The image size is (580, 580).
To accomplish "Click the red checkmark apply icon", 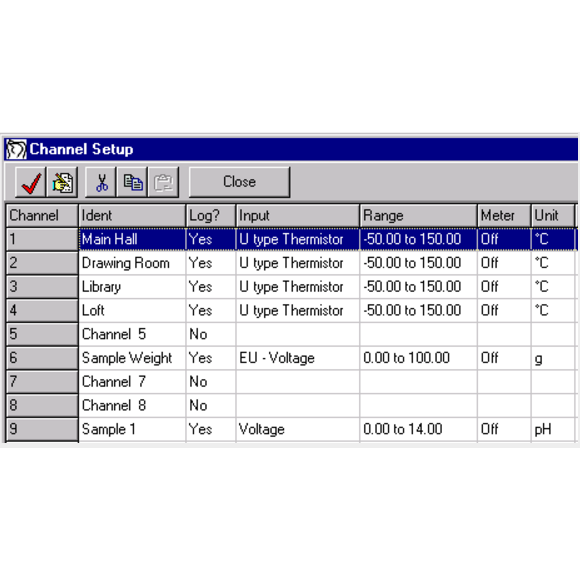I will [31, 182].
